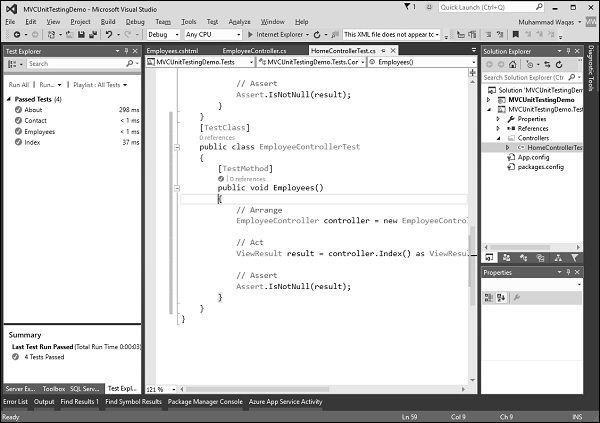Expand the MVCUnitTestingDemo project node
The width and height of the screenshot is (600, 423).
point(489,100)
